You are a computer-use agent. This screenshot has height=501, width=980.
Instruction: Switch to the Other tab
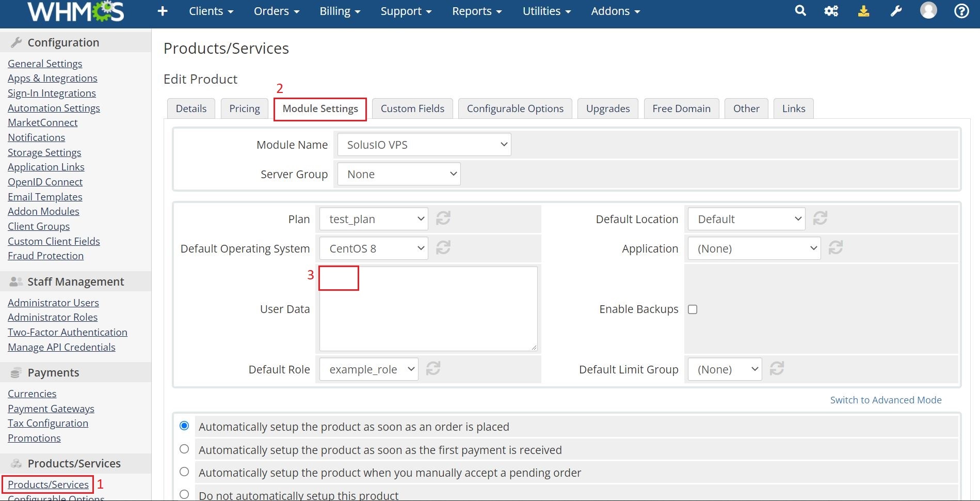[746, 108]
